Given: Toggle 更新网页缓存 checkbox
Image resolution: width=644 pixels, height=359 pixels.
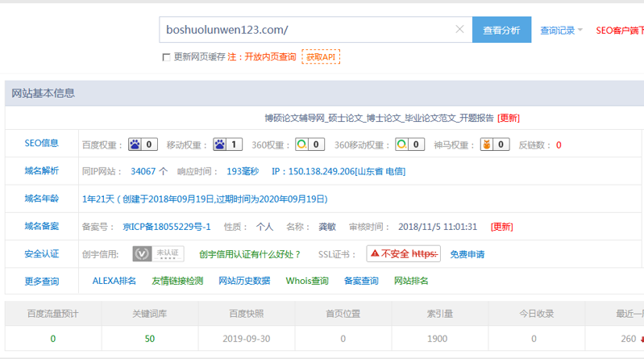Looking at the screenshot, I should tap(166, 57).
